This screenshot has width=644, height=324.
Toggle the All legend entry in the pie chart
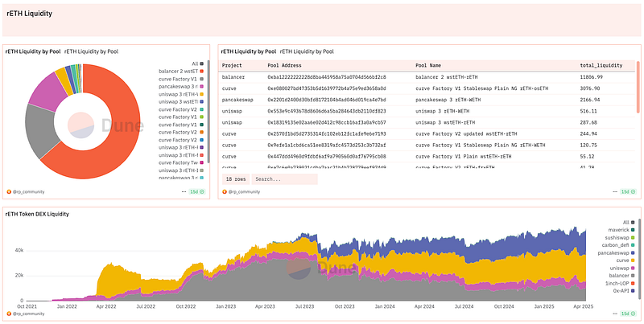click(197, 64)
